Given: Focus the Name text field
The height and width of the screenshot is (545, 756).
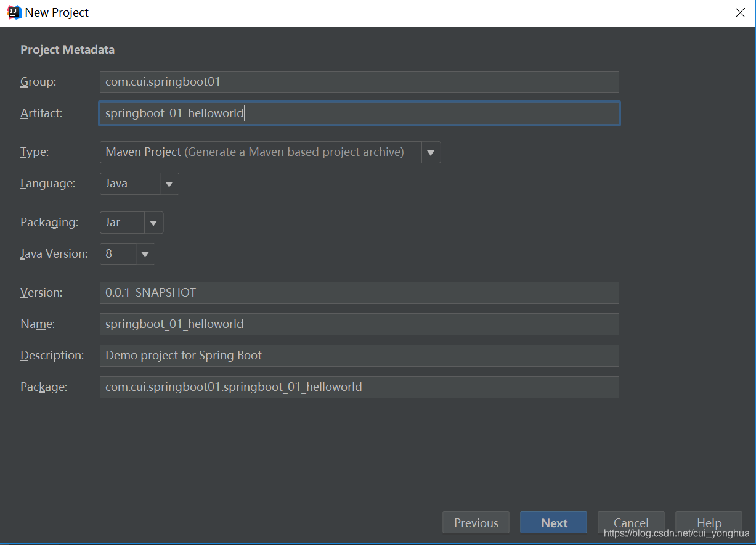Looking at the screenshot, I should click(x=359, y=324).
